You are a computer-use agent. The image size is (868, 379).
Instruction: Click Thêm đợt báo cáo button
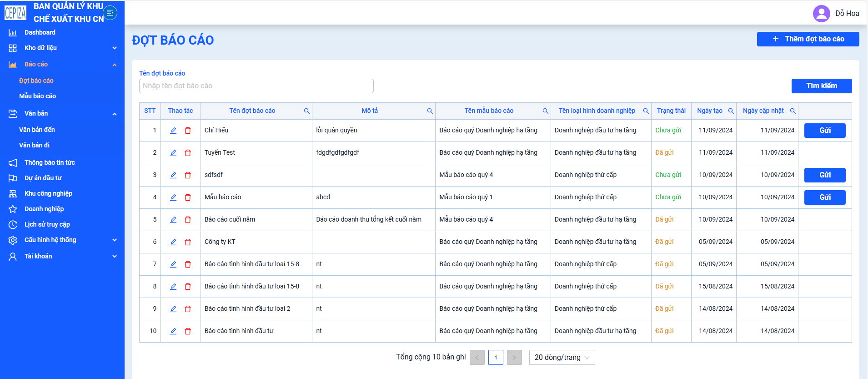click(808, 39)
